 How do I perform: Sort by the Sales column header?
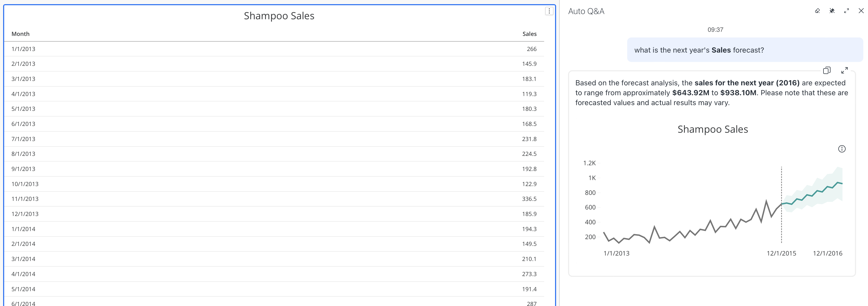coord(529,34)
